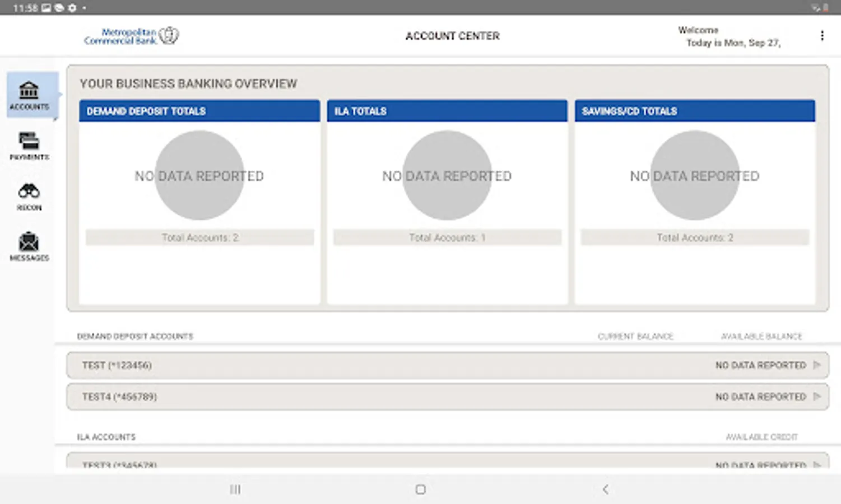Tap the Savings/CD Totals chart circle
Image resolution: width=841 pixels, height=504 pixels.
(695, 175)
